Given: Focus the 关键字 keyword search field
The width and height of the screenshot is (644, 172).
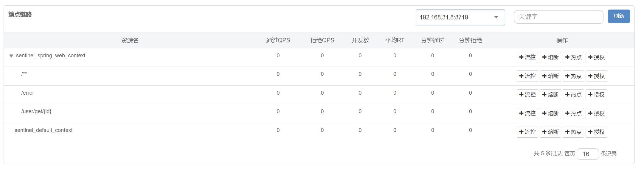Looking at the screenshot, I should coord(558,17).
